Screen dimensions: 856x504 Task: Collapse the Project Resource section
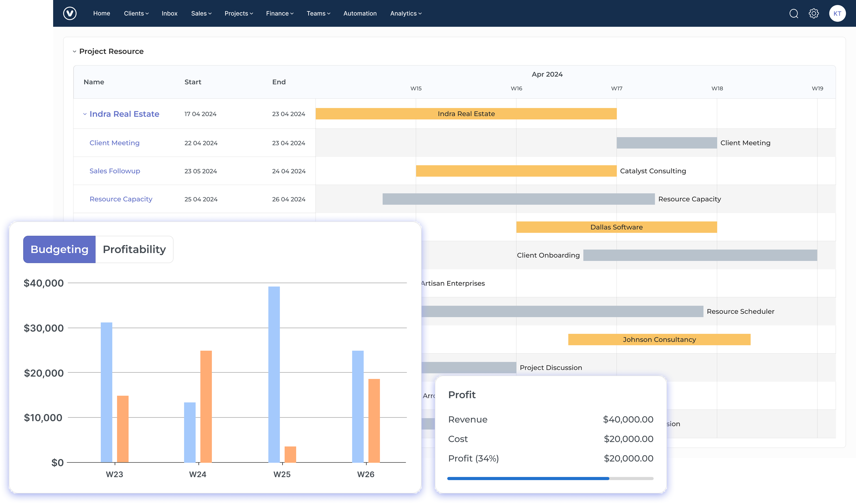(74, 52)
